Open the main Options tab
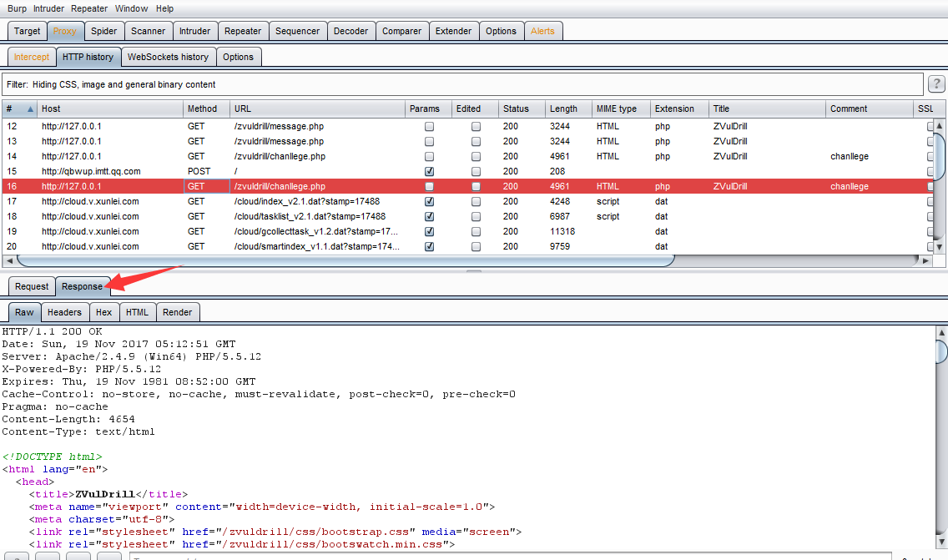The image size is (948, 560). 502,31
